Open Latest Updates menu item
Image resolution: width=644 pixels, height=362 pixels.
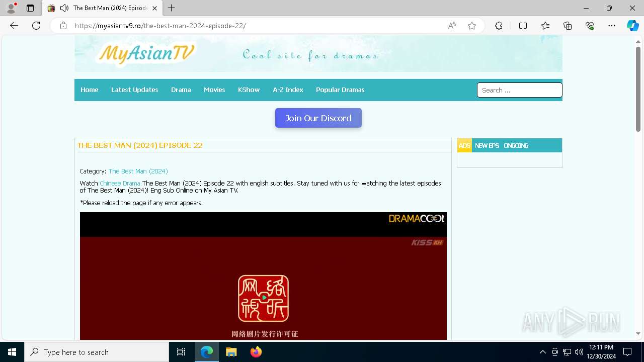134,89
